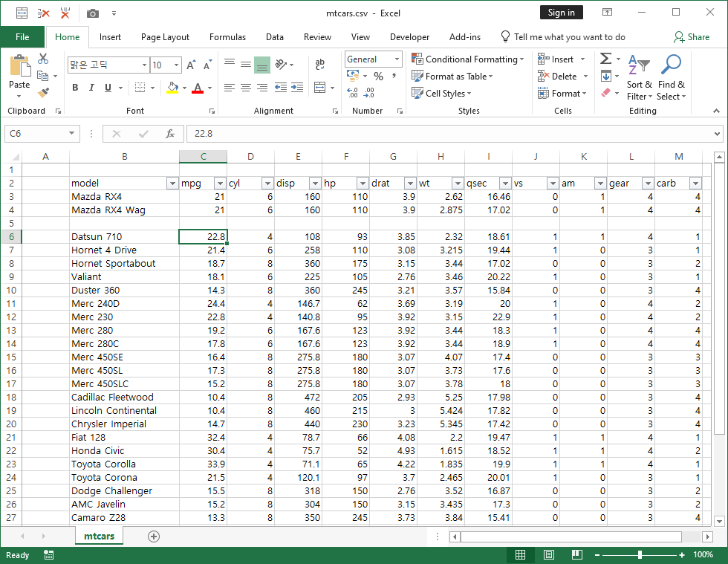Select the Format Painter brush
Screen dimensions: 728x564
(x=44, y=93)
